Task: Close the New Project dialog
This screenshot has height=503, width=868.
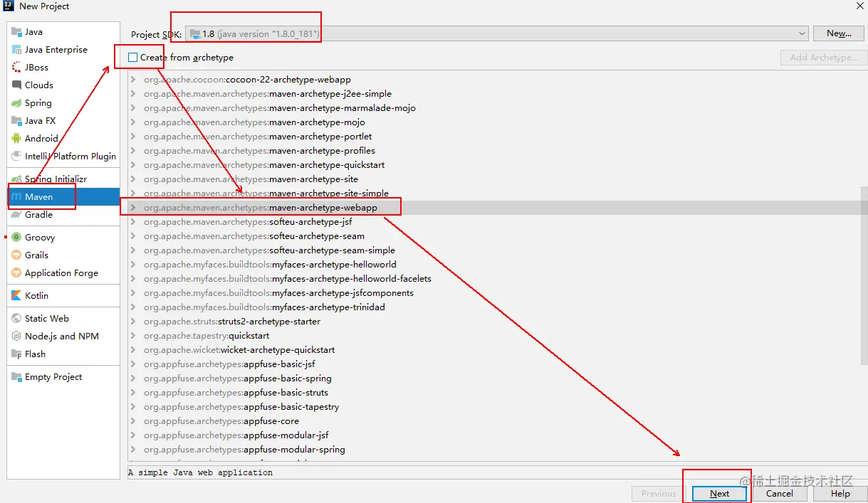Action: 859,6
